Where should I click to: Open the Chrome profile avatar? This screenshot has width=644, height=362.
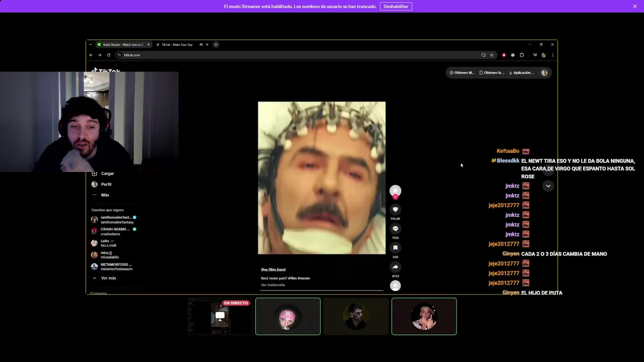click(x=543, y=55)
